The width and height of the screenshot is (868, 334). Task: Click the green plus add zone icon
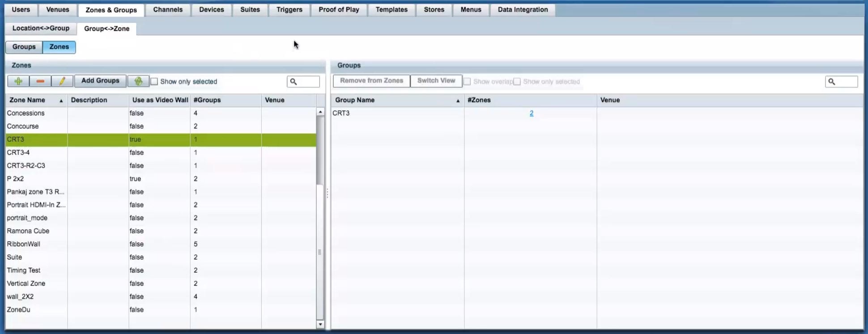pyautogui.click(x=18, y=81)
